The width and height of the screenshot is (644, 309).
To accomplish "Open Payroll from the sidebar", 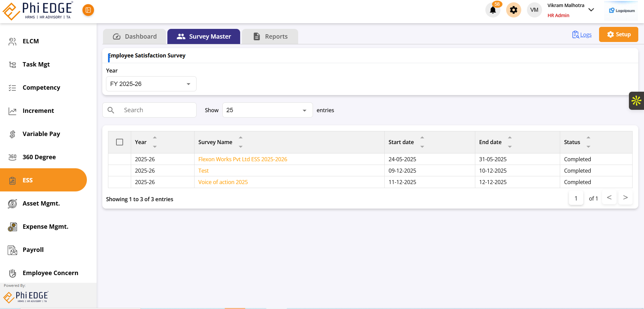I will pyautogui.click(x=33, y=250).
